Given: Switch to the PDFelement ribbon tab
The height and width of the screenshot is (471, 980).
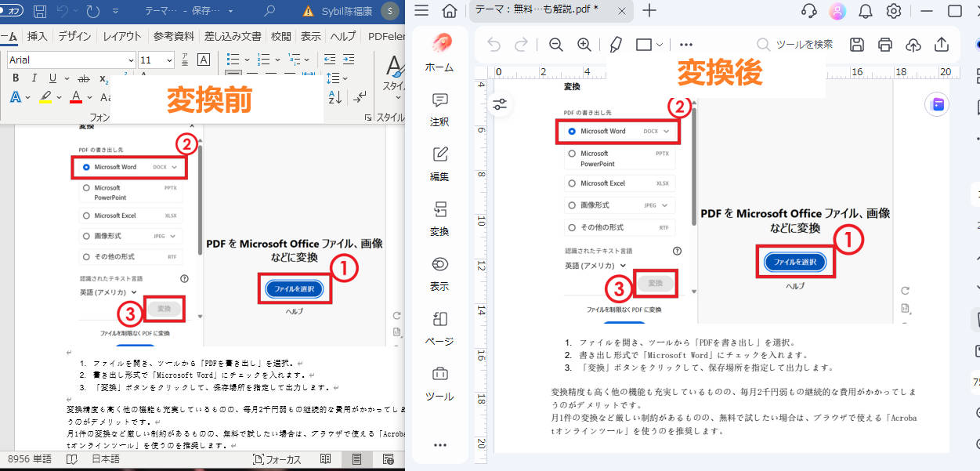Looking at the screenshot, I should (388, 34).
